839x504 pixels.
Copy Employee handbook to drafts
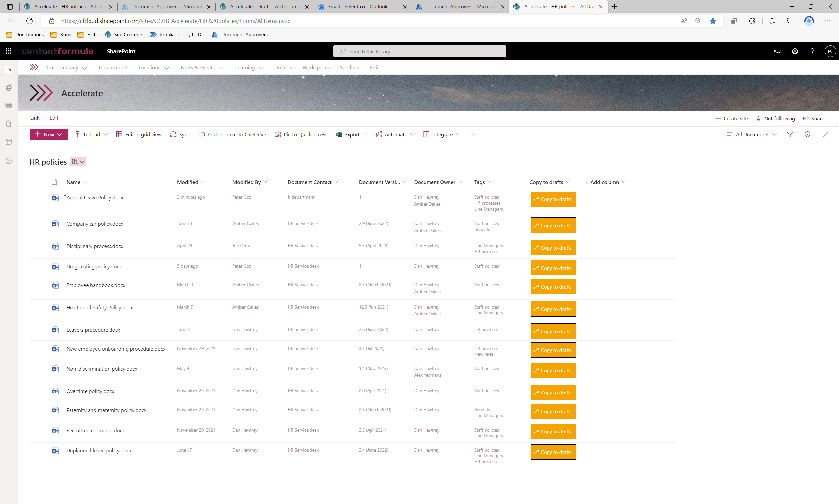coord(553,287)
